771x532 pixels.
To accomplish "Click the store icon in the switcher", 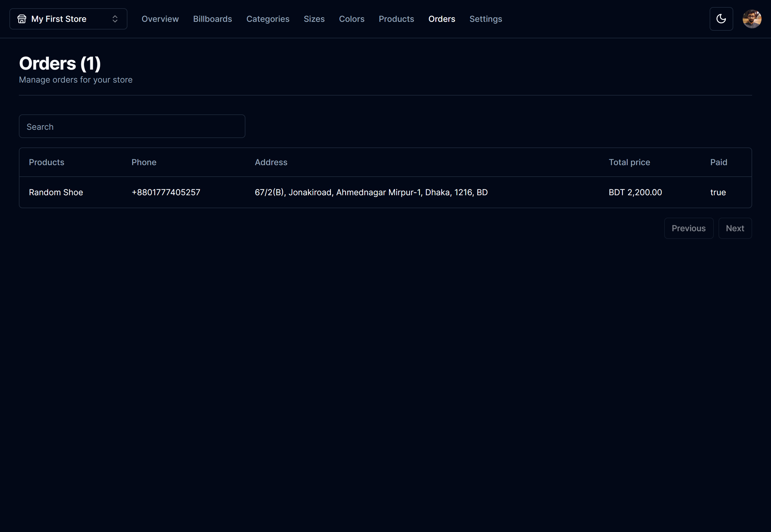I will (22, 19).
